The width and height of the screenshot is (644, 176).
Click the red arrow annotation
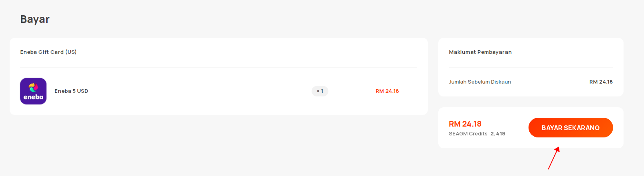pos(554,158)
